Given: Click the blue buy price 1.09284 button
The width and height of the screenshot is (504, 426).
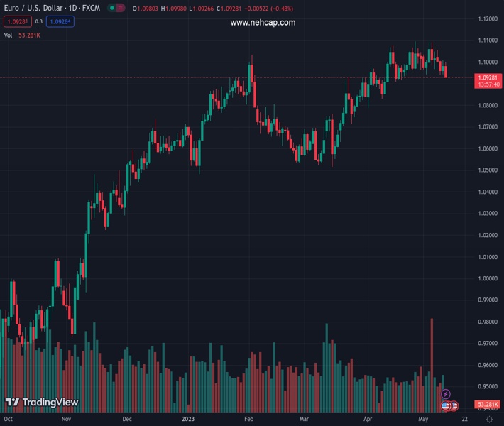Looking at the screenshot, I should (x=60, y=21).
